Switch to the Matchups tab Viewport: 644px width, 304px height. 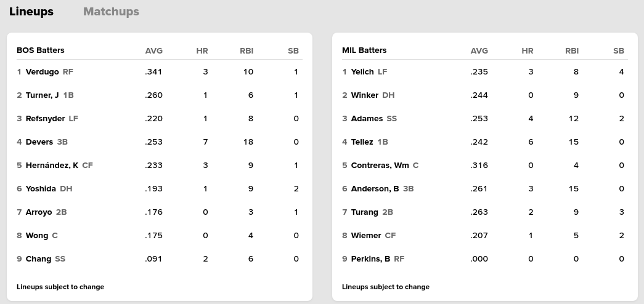click(x=111, y=12)
